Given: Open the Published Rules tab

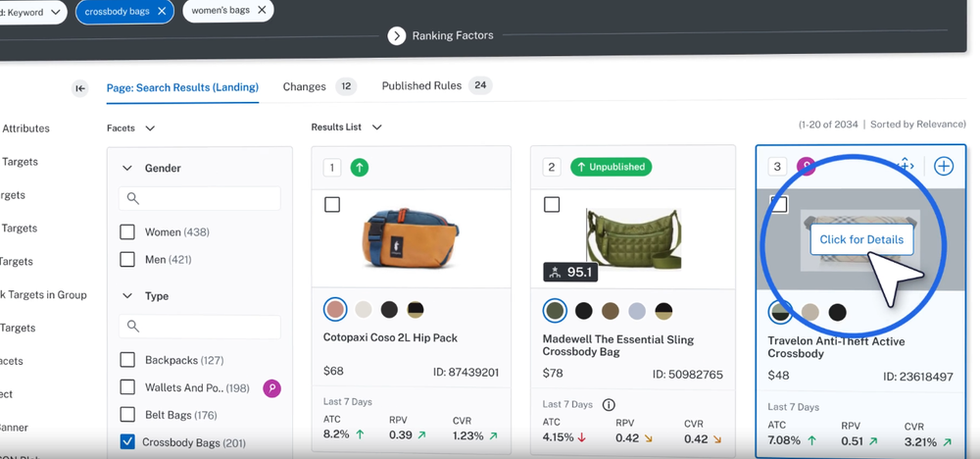Looking at the screenshot, I should [x=437, y=85].
